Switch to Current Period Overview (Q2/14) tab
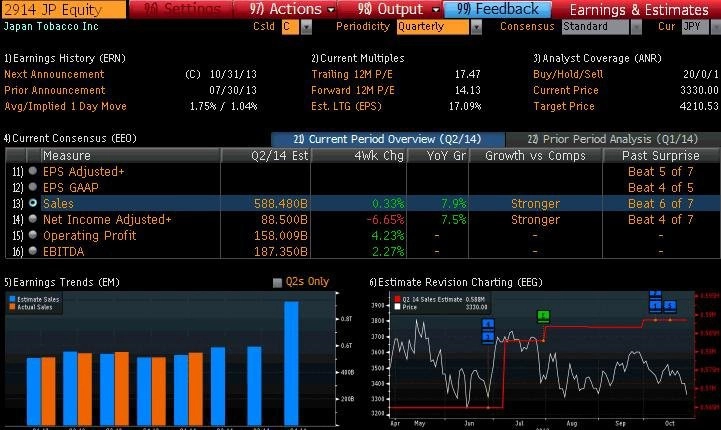Screen dimensions: 721x430 point(388,139)
